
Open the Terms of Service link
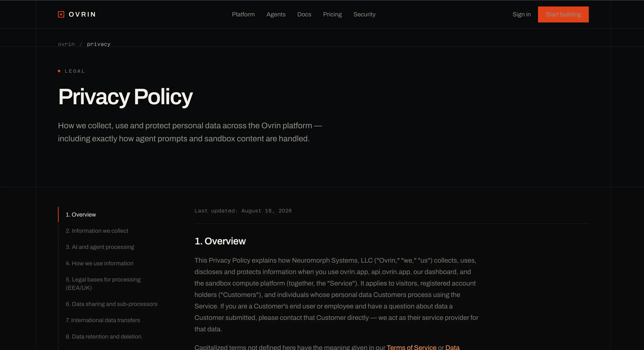click(411, 347)
